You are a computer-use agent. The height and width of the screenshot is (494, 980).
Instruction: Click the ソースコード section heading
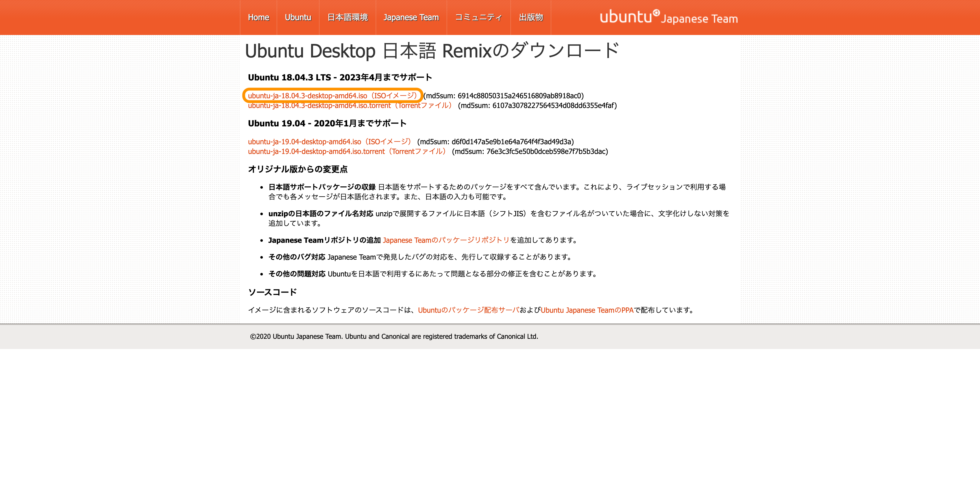(272, 292)
